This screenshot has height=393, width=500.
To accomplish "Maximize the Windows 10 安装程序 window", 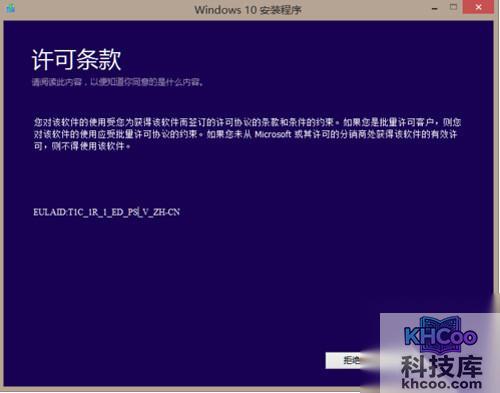I will point(453,7).
